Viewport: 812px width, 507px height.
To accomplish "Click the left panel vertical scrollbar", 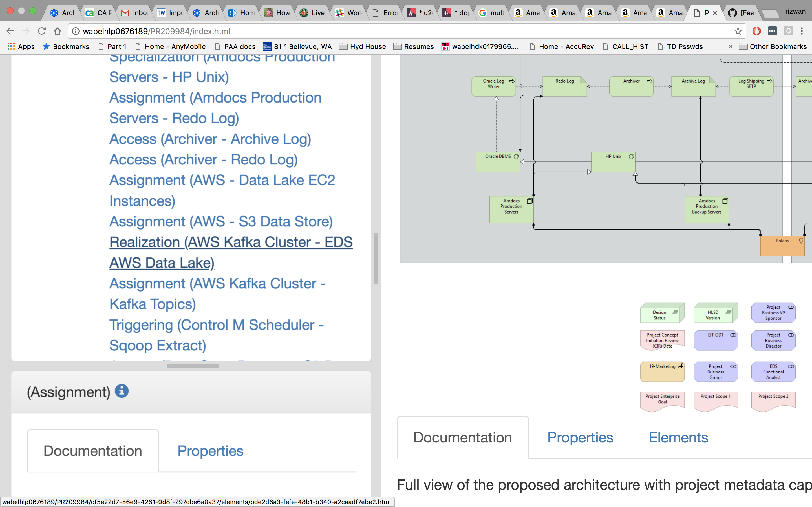I will click(376, 258).
